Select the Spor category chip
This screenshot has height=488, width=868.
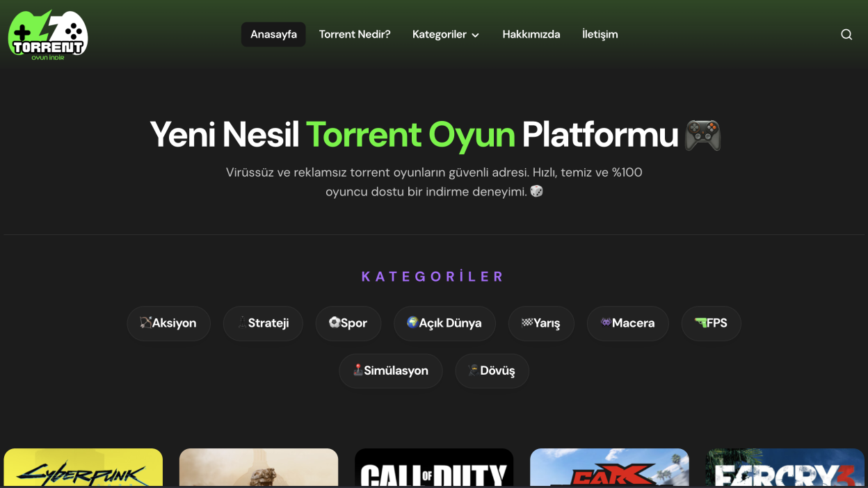[348, 323]
